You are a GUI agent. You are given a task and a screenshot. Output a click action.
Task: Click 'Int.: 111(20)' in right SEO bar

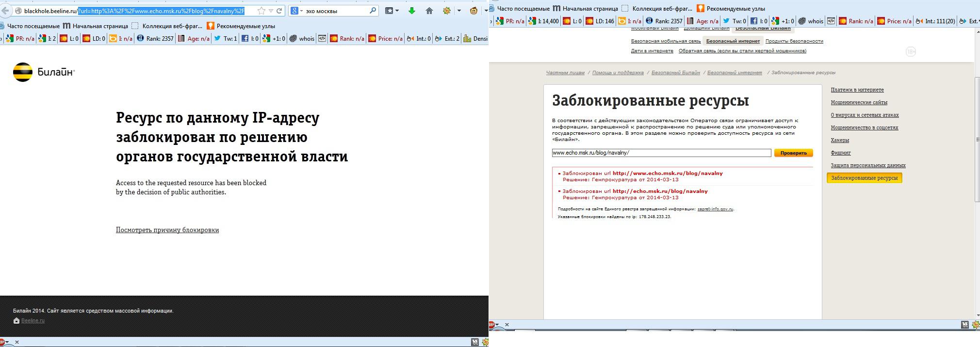tap(935, 21)
